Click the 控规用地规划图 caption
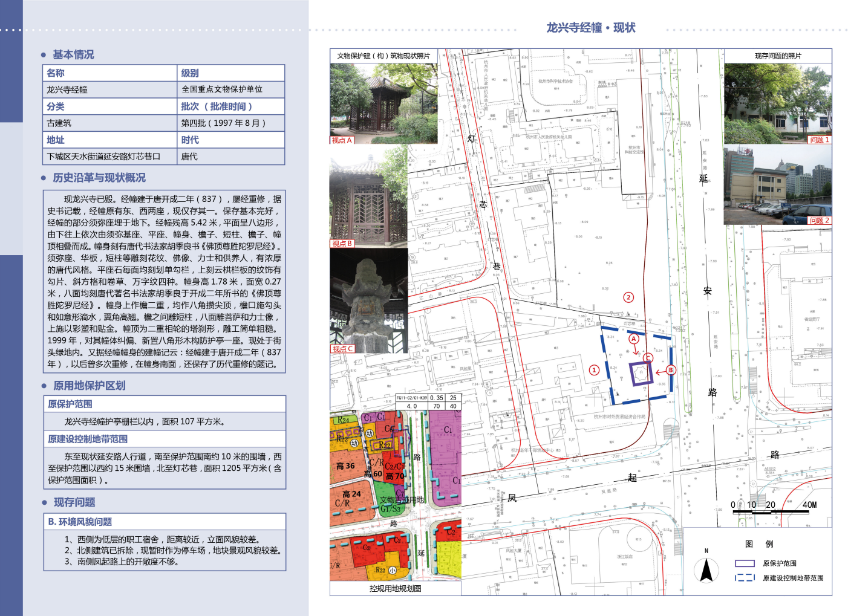Viewport: 848px width, 616px height. 396,588
